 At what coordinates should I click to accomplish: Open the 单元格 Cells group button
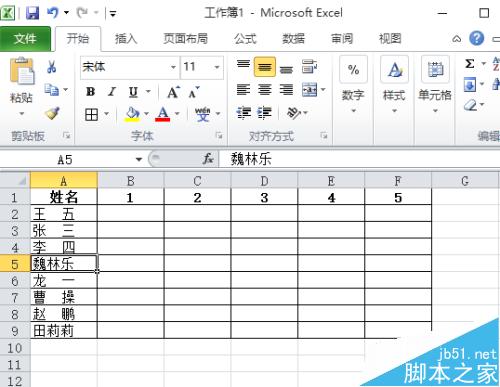(x=435, y=85)
